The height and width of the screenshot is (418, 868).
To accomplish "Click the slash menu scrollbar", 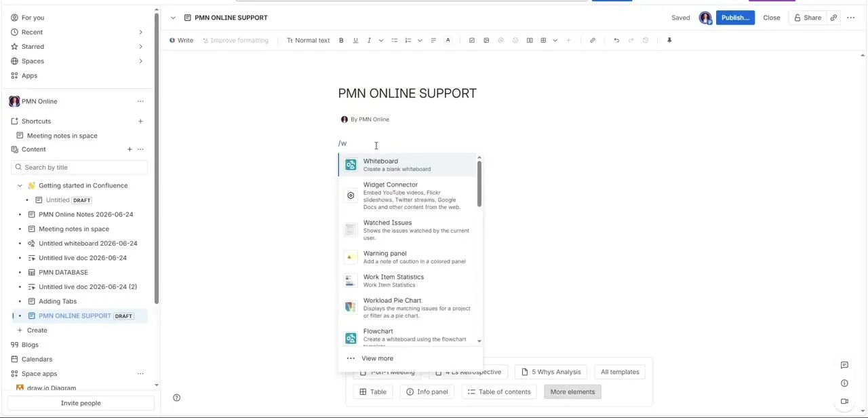I will [x=479, y=183].
